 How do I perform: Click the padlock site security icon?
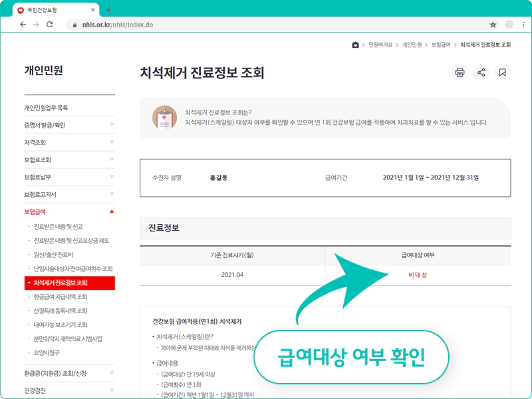74,25
